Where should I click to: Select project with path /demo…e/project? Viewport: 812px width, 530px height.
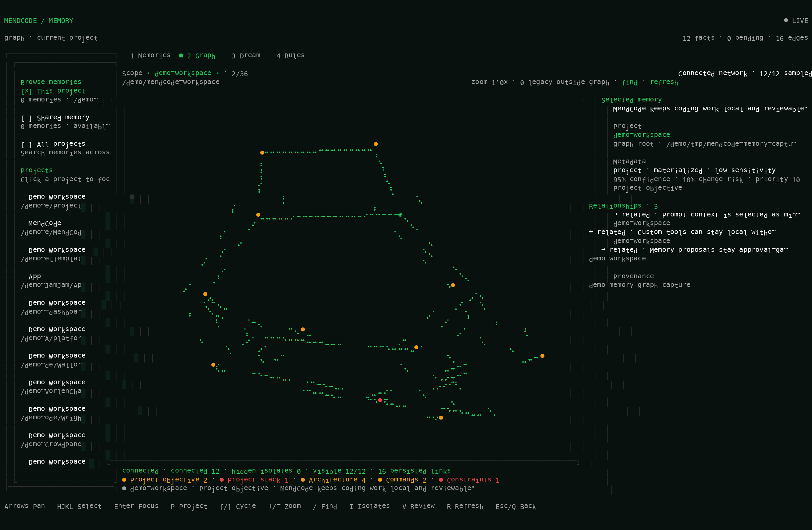click(51, 206)
